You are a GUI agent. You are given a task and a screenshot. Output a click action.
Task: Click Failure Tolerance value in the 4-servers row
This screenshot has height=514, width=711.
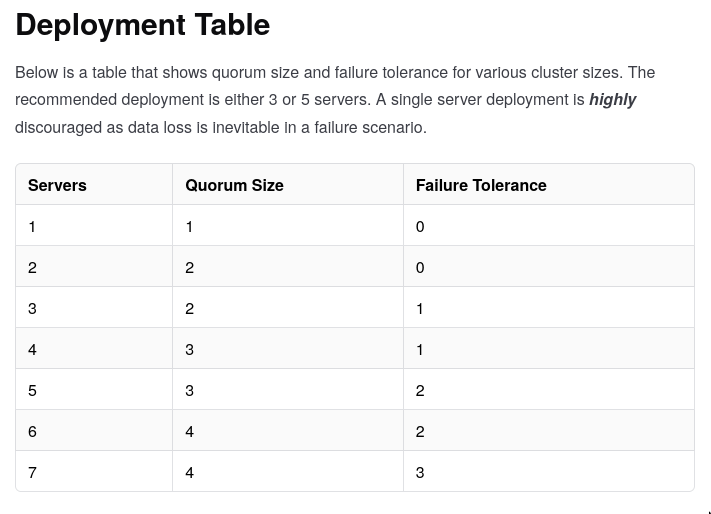click(x=420, y=349)
